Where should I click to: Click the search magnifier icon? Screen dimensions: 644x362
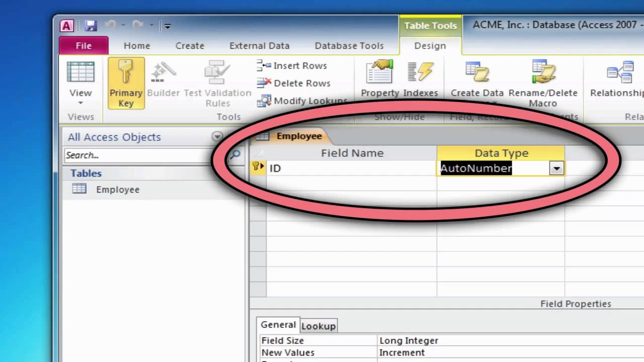pos(235,154)
